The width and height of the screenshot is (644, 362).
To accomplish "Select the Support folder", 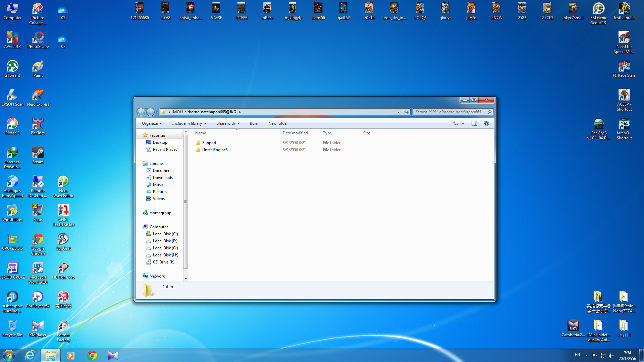I will coord(209,143).
